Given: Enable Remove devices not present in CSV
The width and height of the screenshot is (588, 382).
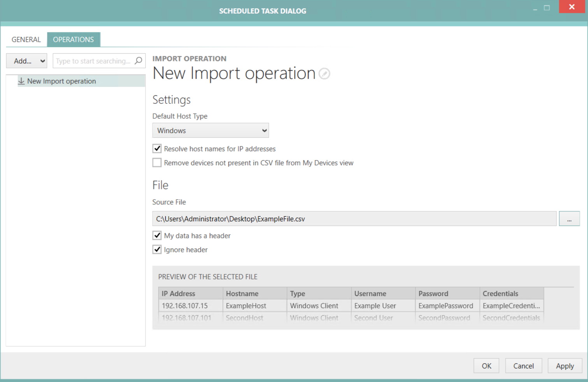Looking at the screenshot, I should coord(157,163).
